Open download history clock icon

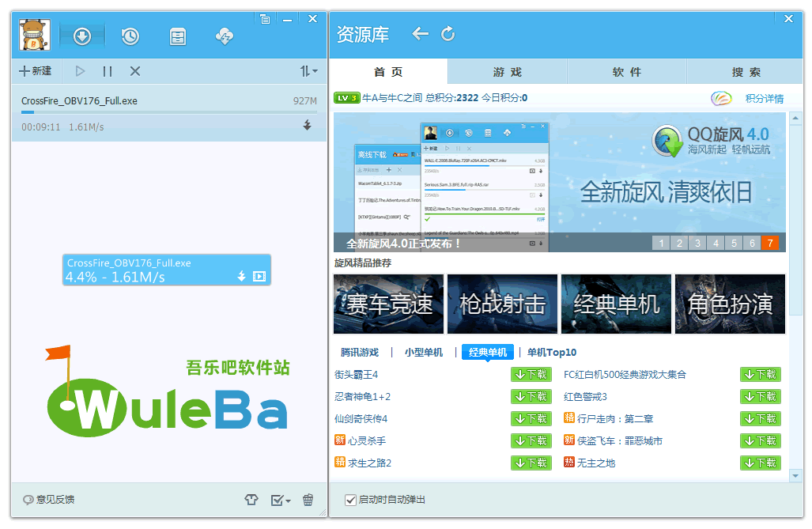click(130, 36)
